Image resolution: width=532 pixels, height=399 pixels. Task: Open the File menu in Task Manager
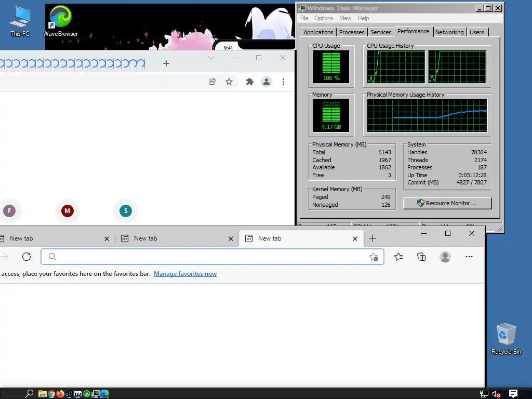click(x=304, y=18)
